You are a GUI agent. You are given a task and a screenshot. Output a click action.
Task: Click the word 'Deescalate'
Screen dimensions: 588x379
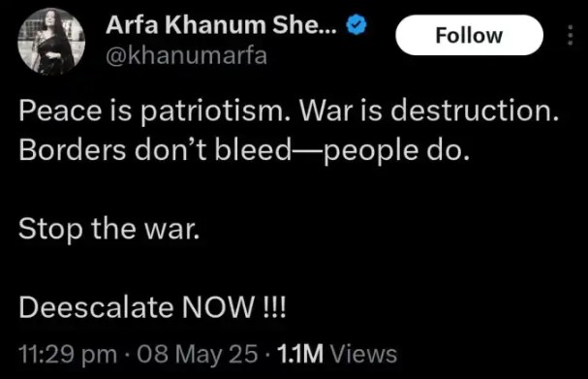pyautogui.click(x=96, y=307)
